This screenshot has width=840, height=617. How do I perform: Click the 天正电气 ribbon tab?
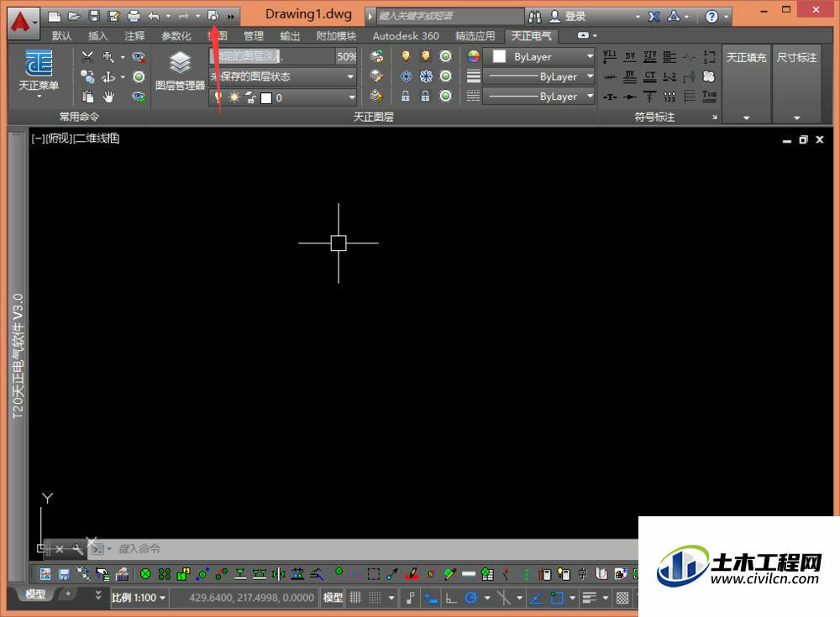[532, 36]
